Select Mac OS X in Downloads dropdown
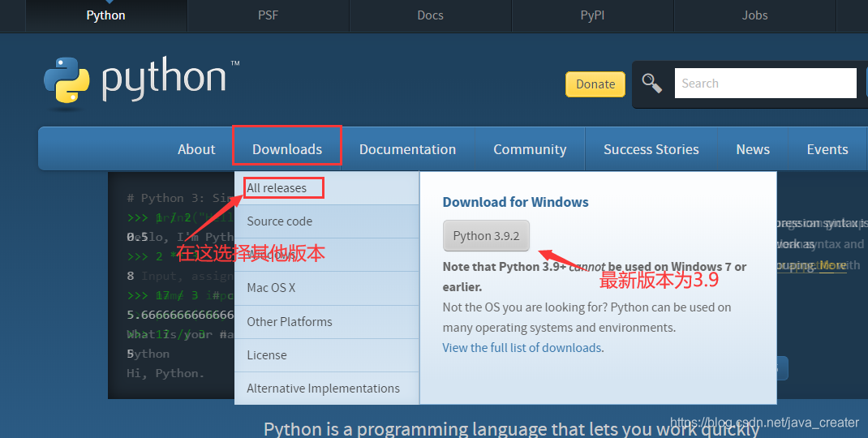Image resolution: width=868 pixels, height=438 pixels. tap(327, 288)
